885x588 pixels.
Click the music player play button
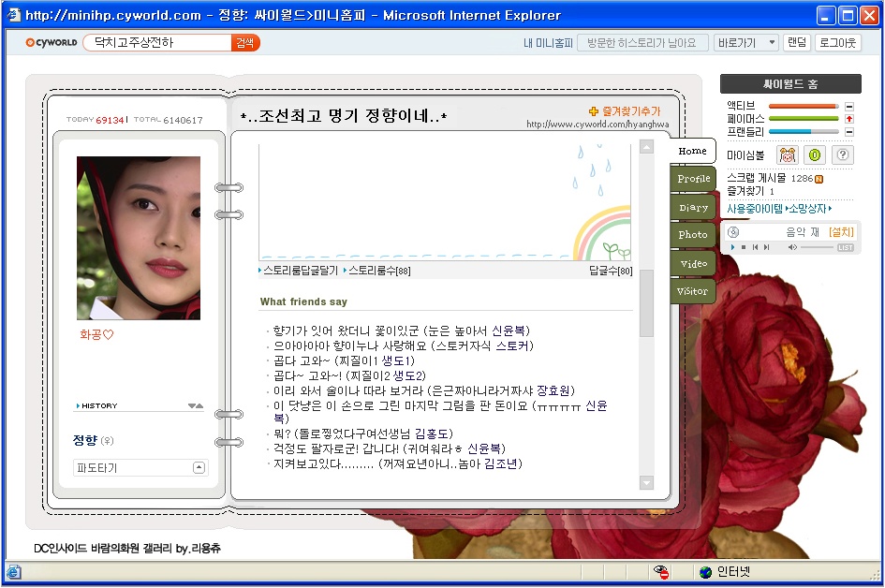pyautogui.click(x=732, y=247)
